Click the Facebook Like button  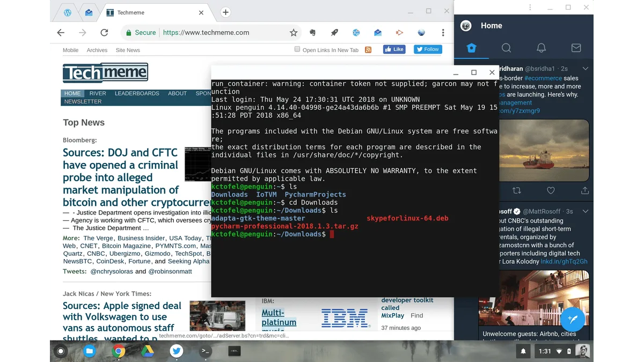(394, 49)
